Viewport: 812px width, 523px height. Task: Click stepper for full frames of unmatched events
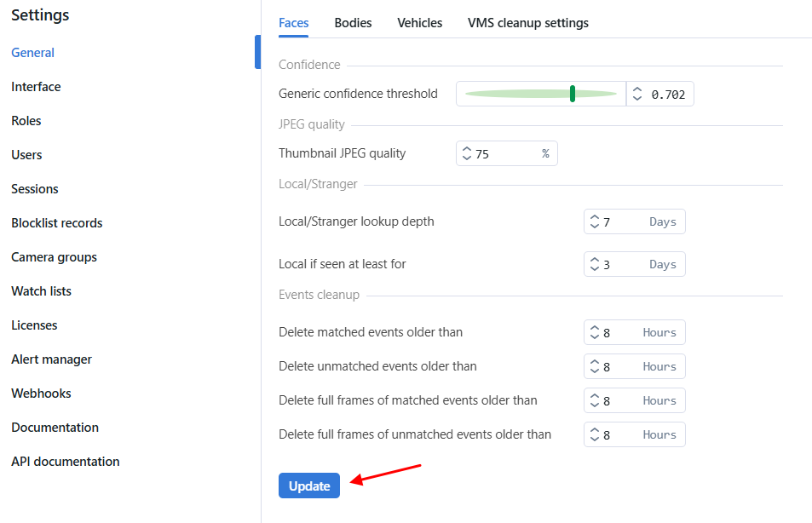[x=594, y=434]
